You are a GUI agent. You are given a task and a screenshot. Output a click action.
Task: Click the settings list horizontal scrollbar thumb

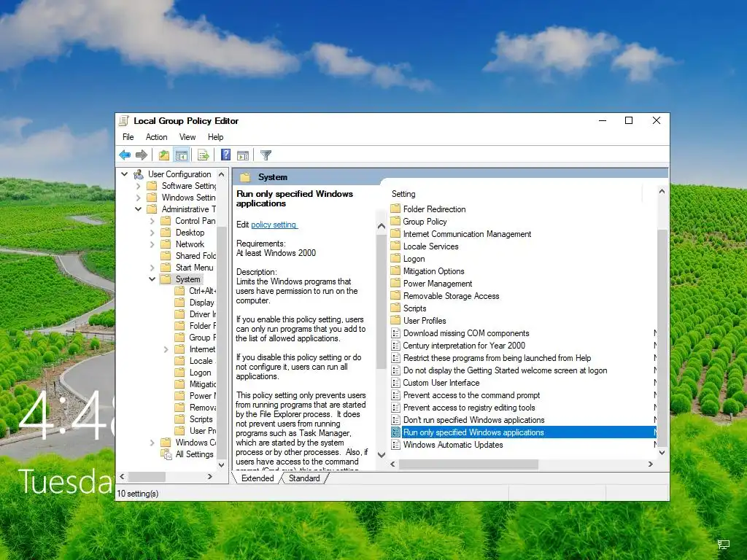468,464
